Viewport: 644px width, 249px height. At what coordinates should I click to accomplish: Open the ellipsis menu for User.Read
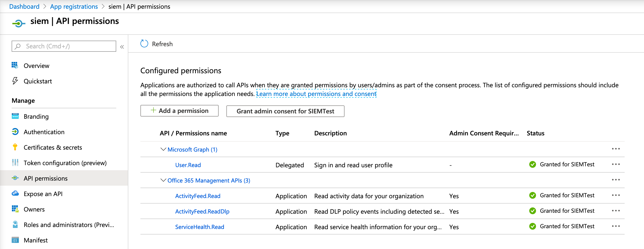[616, 164]
